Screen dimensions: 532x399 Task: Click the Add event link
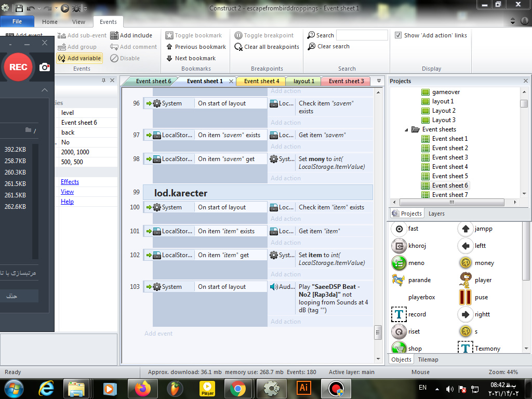158,334
